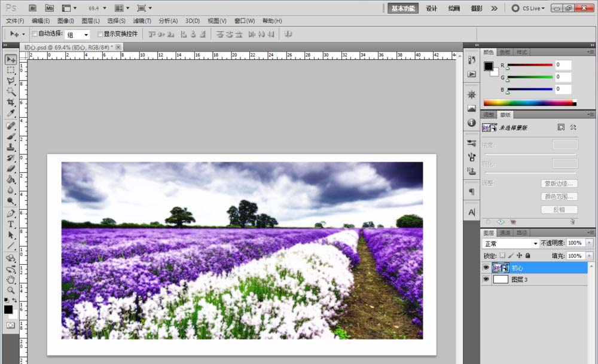Open the 文件(F) menu
Image resolution: width=598 pixels, height=364 pixels.
(x=15, y=21)
